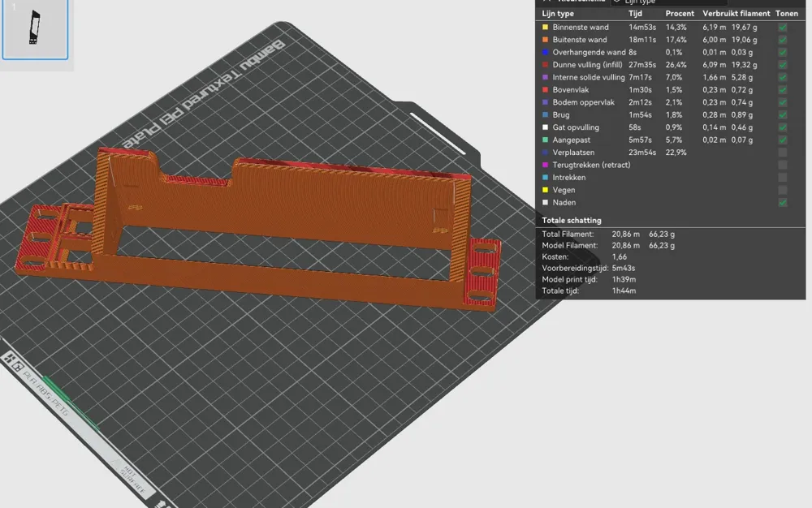Show Verplaatsen travel moves

point(783,153)
